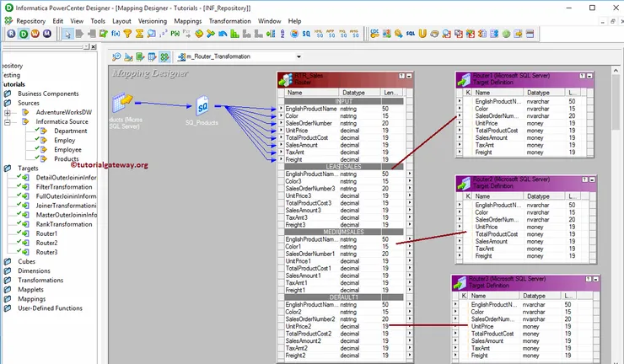This screenshot has height=364, width=624.
Task: Launch Workflow Manager via the W icon
Action: pos(35,34)
